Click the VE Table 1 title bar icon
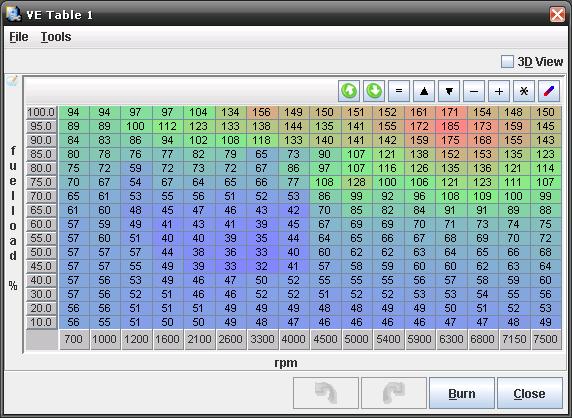This screenshot has width=572, height=418. 13,14
